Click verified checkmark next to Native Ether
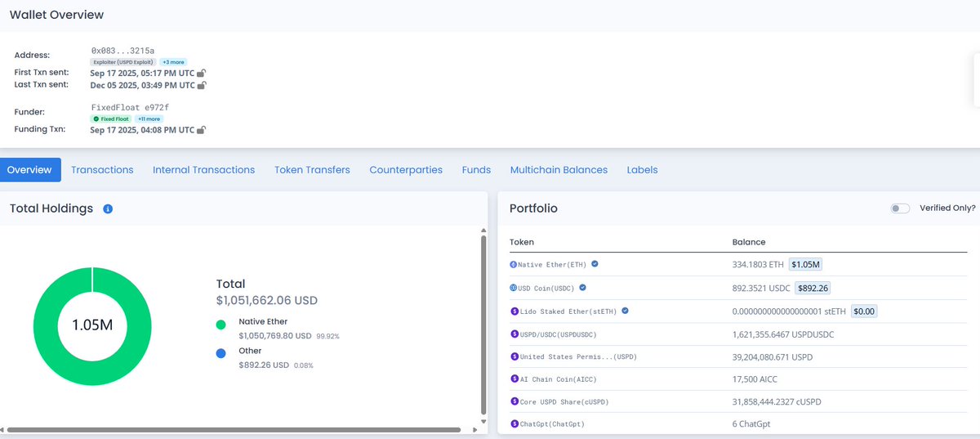This screenshot has width=980, height=439. [595, 264]
